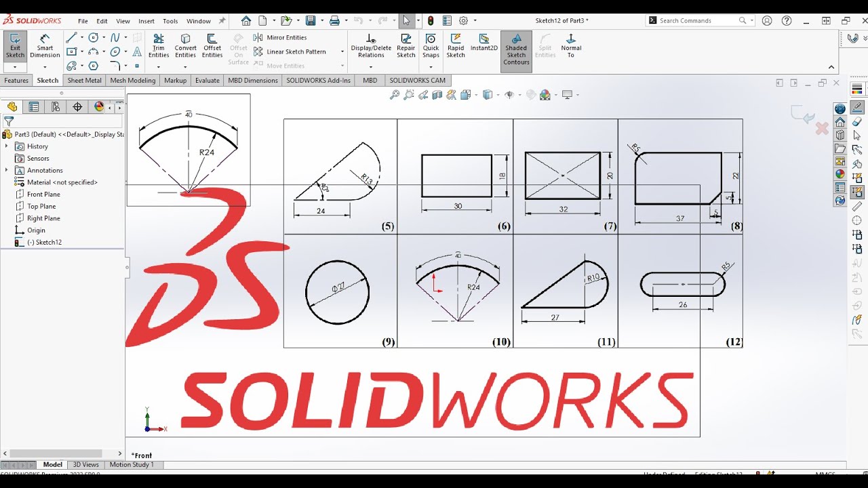Select Sketch12 in the feature tree

coord(44,242)
